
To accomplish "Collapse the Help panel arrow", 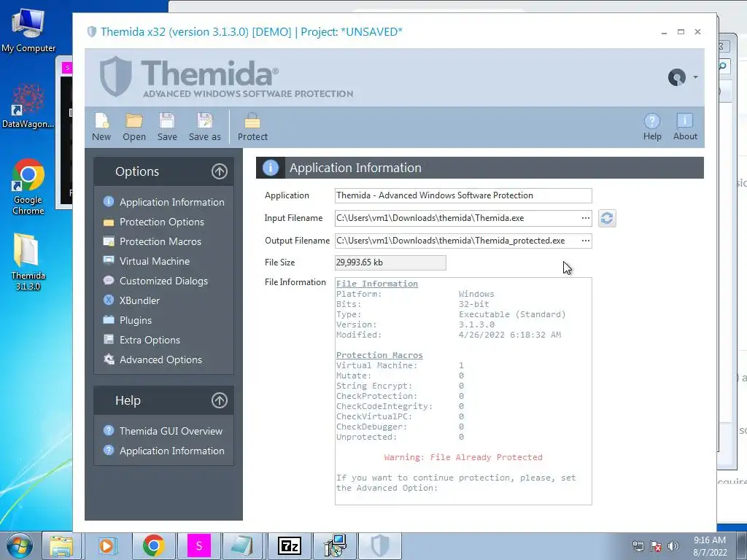I will [219, 400].
